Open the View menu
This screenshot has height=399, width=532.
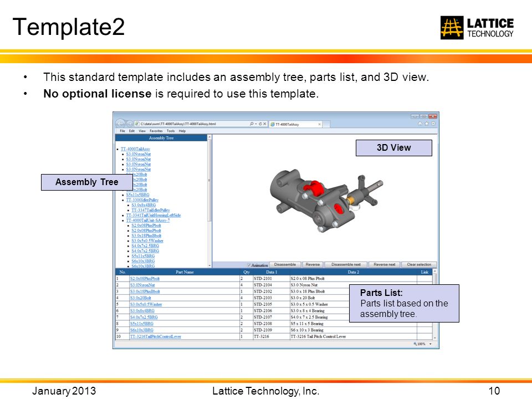click(142, 131)
